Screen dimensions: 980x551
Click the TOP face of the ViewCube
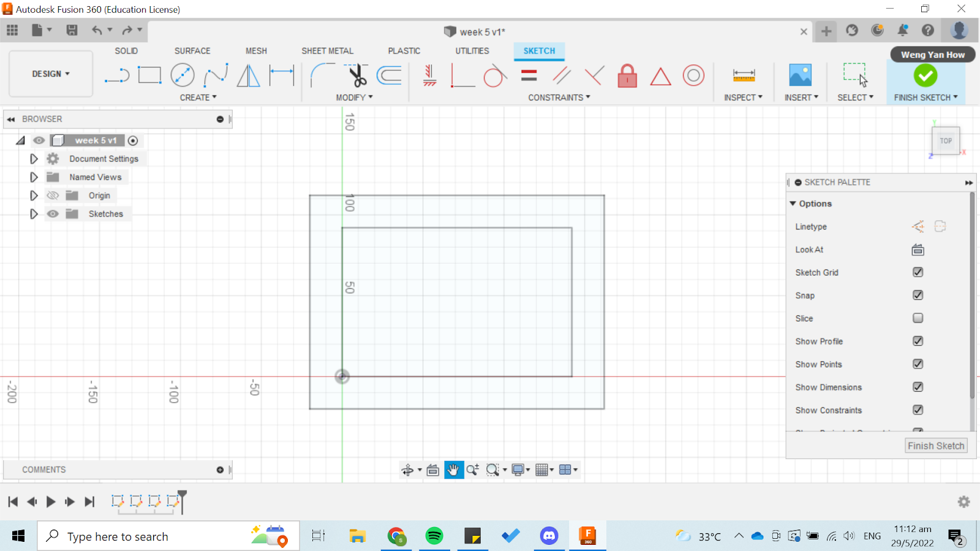946,141
